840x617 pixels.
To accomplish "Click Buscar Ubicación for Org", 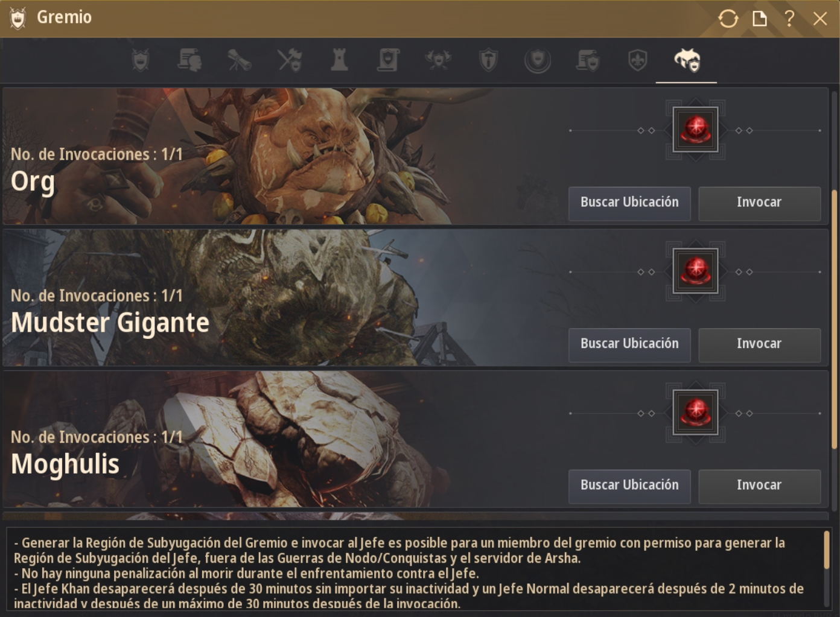I will tap(629, 203).
